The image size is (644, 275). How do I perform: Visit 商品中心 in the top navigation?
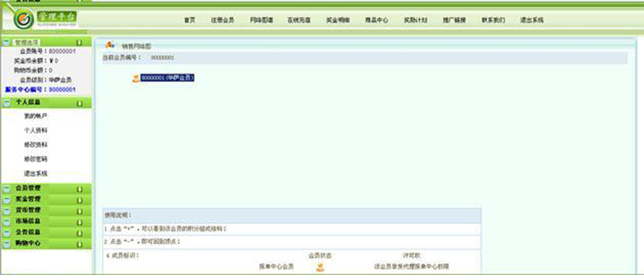click(376, 20)
